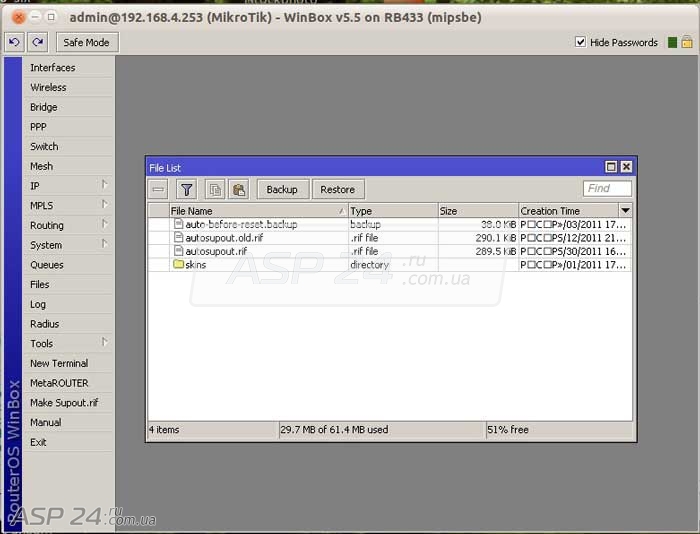Viewport: 700px width, 534px height.
Task: Toggle the Hide Passwords checkbox
Action: point(580,42)
